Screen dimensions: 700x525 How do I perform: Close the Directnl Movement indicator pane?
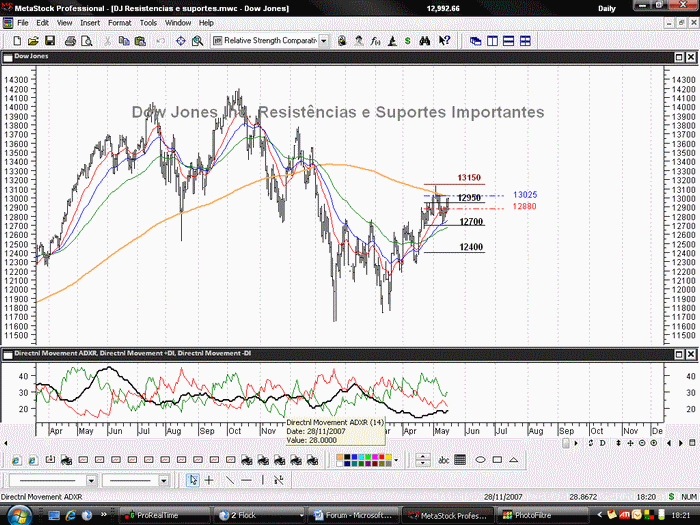click(x=691, y=354)
